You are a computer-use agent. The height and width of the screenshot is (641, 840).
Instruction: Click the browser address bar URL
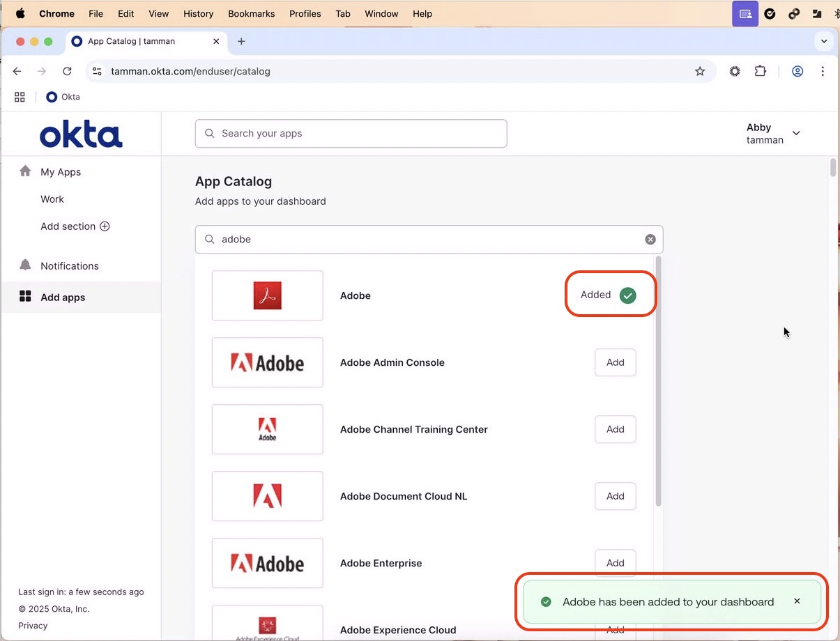[x=190, y=71]
